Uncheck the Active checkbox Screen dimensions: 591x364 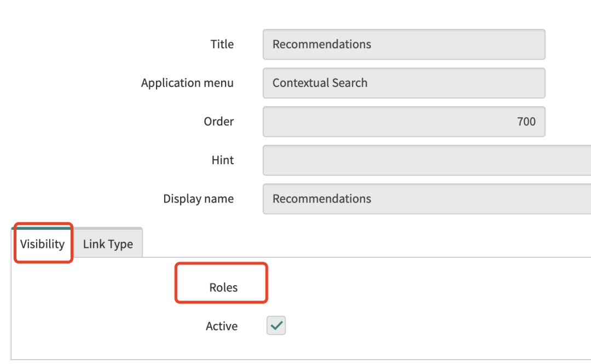(x=276, y=326)
